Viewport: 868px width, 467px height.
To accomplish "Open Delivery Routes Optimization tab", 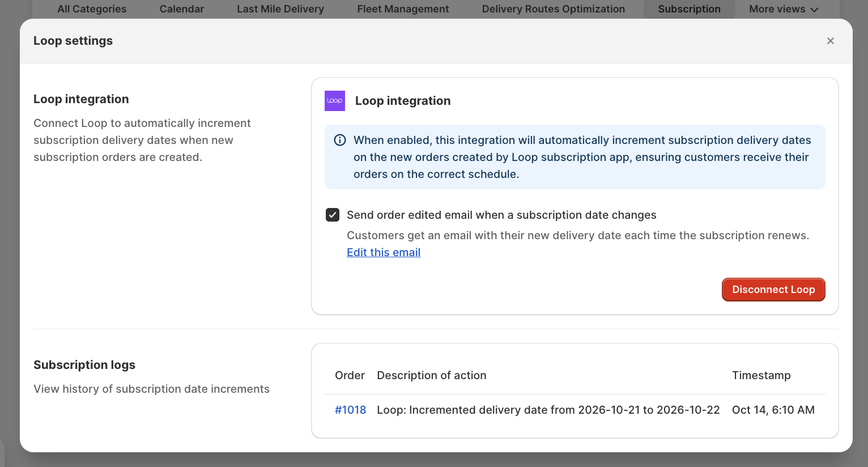I will pyautogui.click(x=554, y=9).
